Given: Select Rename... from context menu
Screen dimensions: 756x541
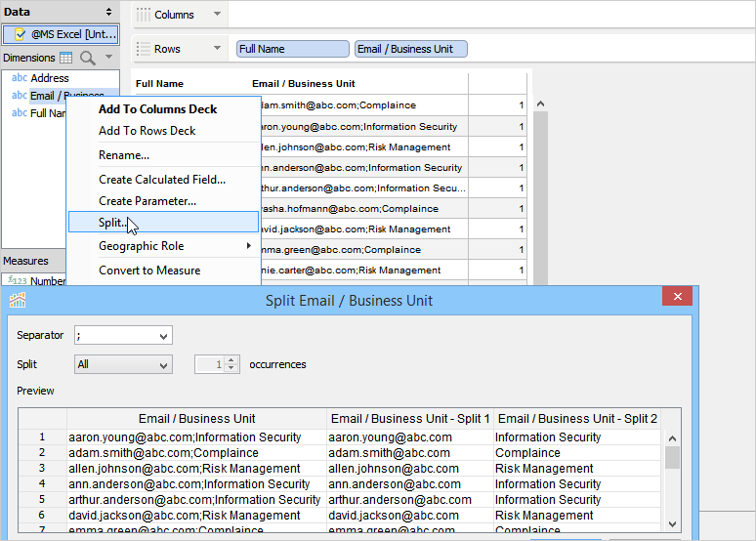Looking at the screenshot, I should [x=124, y=155].
